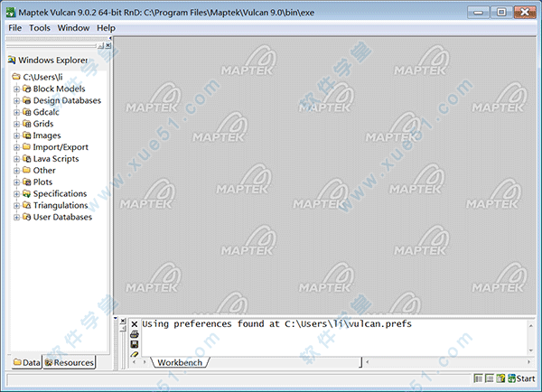The width and height of the screenshot is (542, 392).
Task: Select the Import/Export label in tree
Action: (x=61, y=147)
